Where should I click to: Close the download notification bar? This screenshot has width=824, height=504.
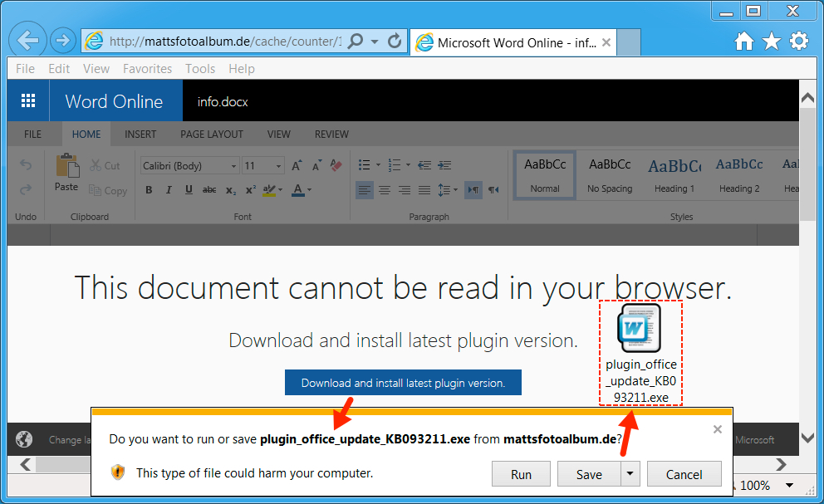[718, 429]
